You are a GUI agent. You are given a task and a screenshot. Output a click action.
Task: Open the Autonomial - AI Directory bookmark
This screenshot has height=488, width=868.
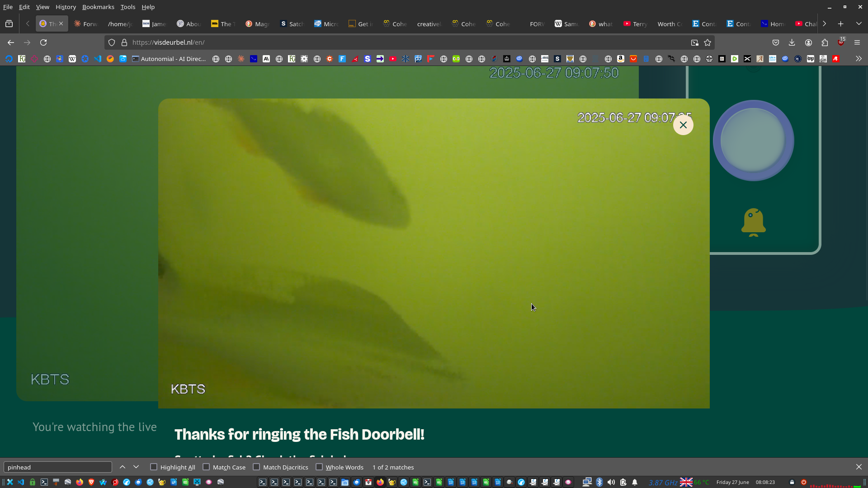[169, 59]
